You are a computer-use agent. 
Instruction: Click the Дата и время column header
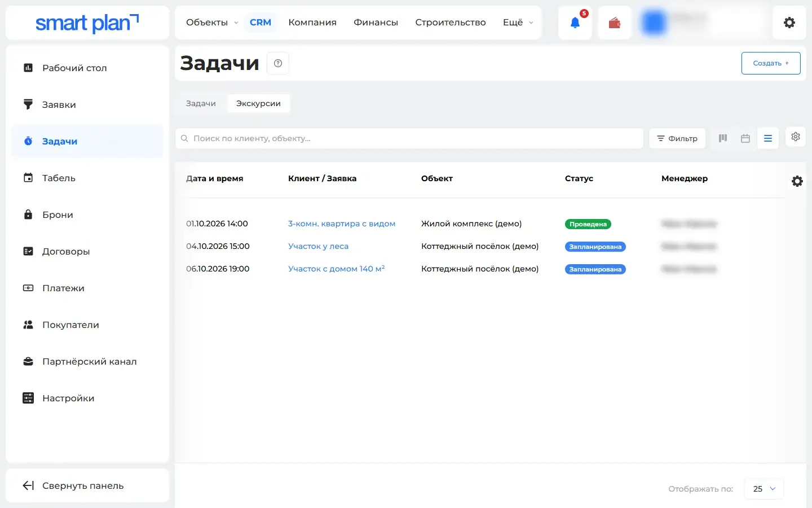(x=215, y=178)
